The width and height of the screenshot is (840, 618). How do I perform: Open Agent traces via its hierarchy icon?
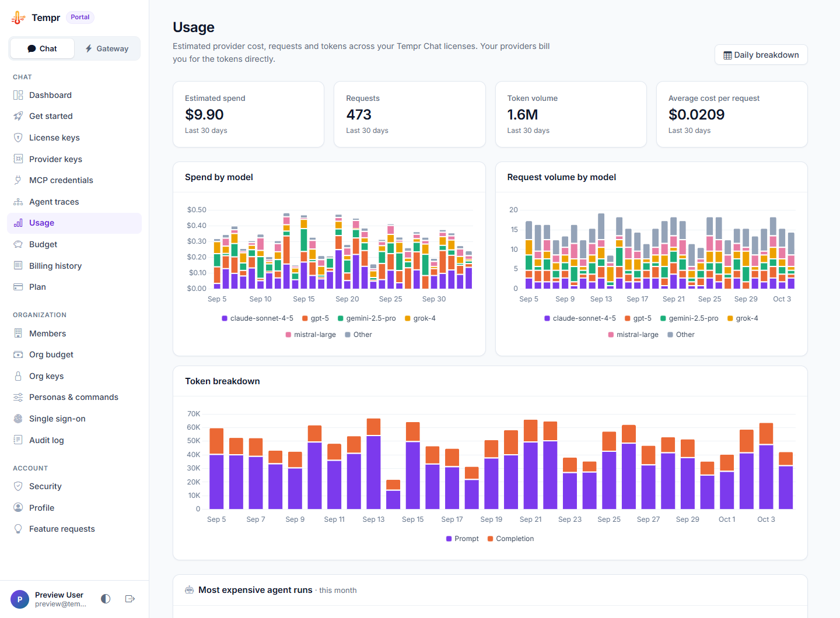pyautogui.click(x=18, y=202)
